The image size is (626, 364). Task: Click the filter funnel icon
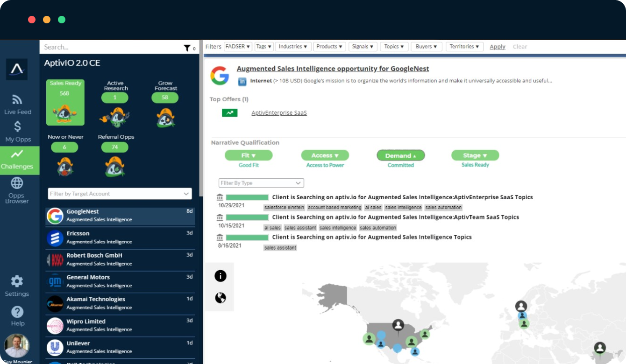(x=187, y=48)
